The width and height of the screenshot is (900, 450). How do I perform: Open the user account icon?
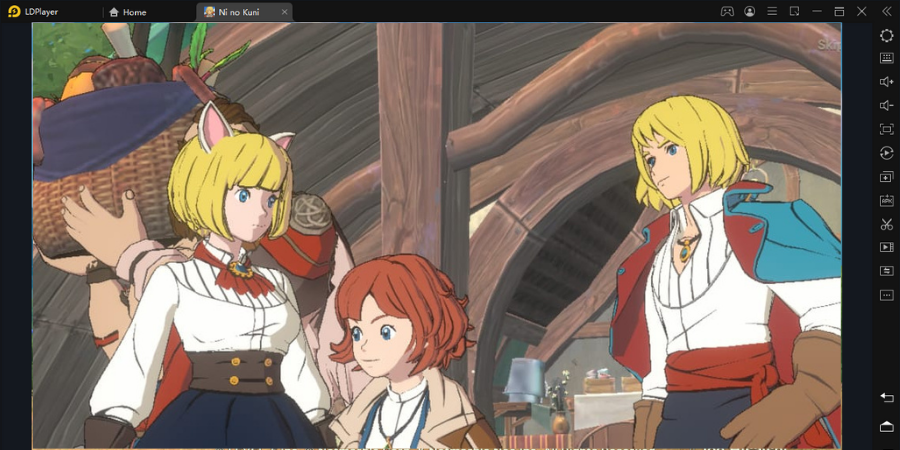[750, 11]
